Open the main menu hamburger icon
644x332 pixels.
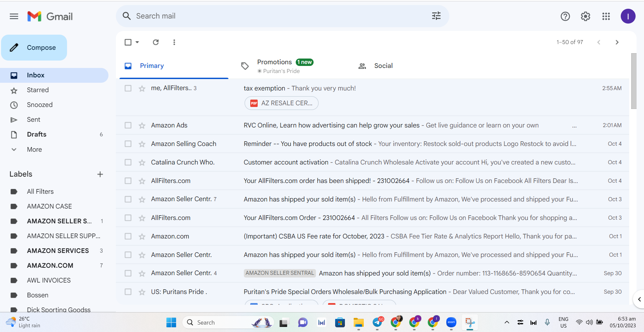[x=14, y=16]
